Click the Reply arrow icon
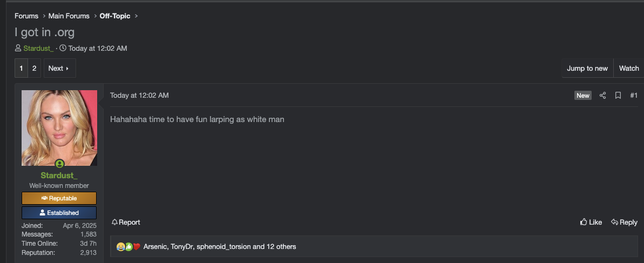Viewport: 644px width, 263px height. [614, 222]
